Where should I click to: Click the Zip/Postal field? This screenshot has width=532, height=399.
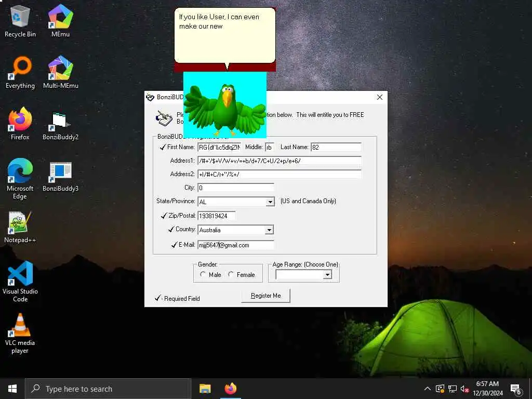(217, 216)
